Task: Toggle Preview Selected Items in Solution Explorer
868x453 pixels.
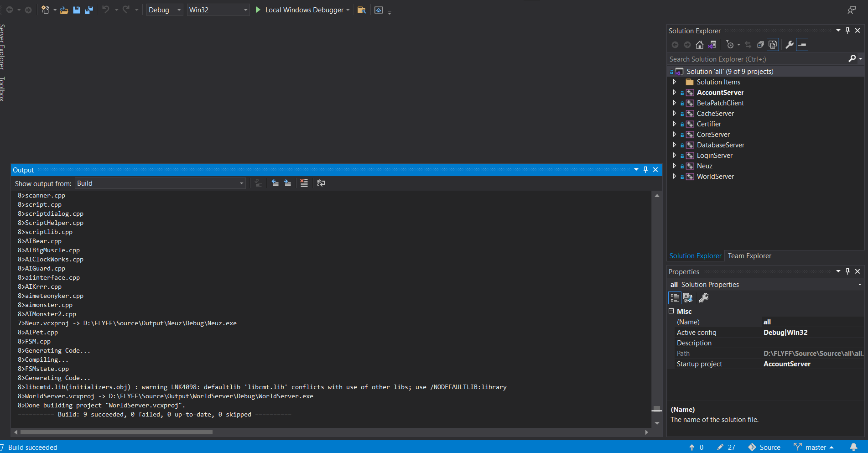Action: pos(802,45)
